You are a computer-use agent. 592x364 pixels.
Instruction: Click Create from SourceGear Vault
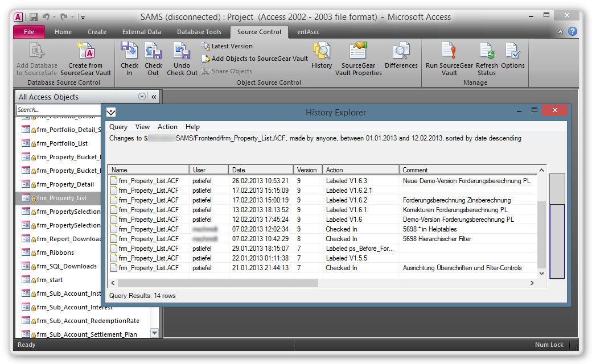click(x=86, y=59)
